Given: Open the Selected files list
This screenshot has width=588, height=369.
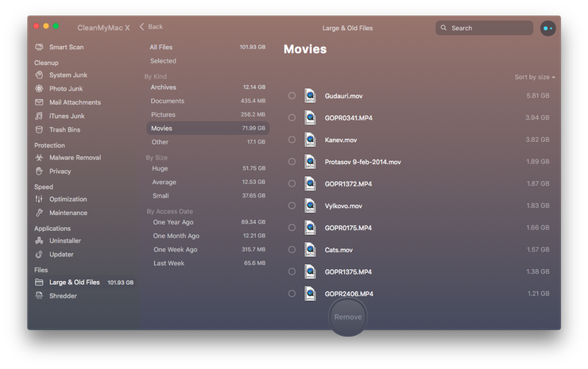Looking at the screenshot, I should tap(207, 60).
